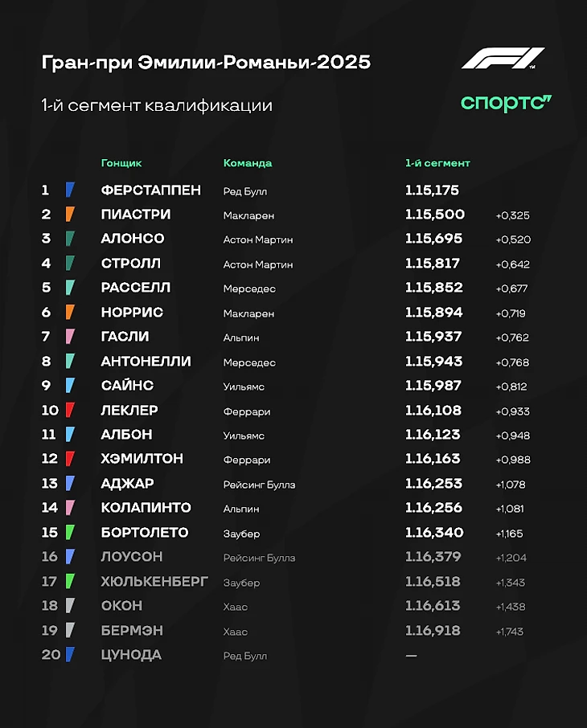Select driver name Хэмилтон

(x=142, y=459)
